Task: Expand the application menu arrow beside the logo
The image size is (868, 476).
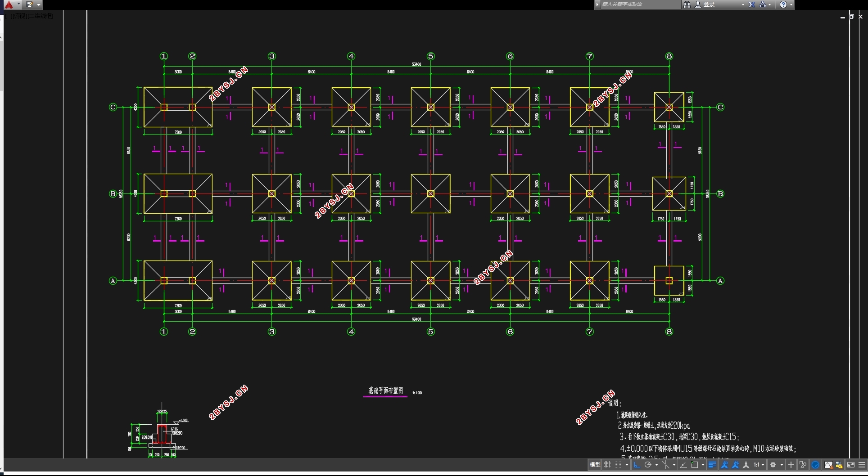Action: tap(18, 4)
